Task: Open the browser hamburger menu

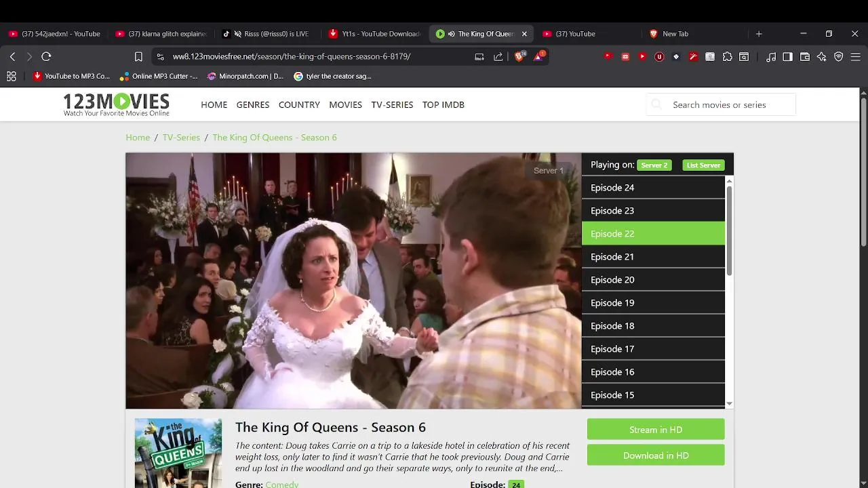Action: click(855, 57)
